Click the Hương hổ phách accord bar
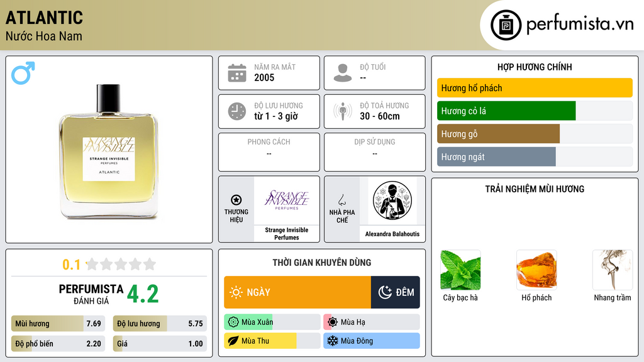The width and height of the screenshot is (644, 362). pyautogui.click(x=535, y=88)
